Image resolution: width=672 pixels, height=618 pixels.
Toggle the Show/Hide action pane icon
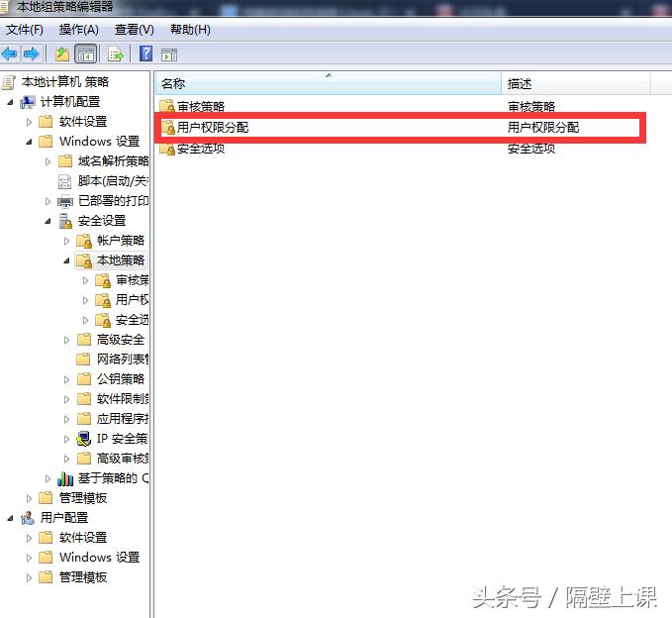169,54
